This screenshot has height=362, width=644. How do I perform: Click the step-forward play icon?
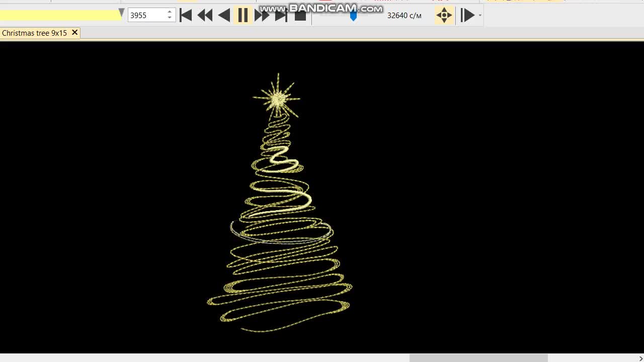click(467, 15)
